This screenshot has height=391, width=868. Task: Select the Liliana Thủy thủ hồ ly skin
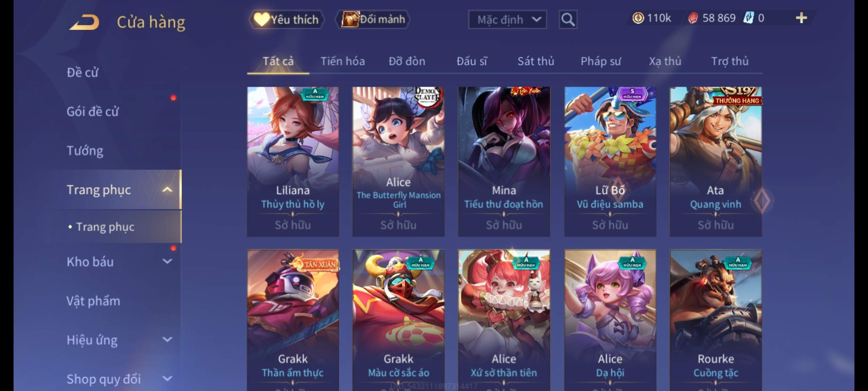pyautogui.click(x=293, y=161)
